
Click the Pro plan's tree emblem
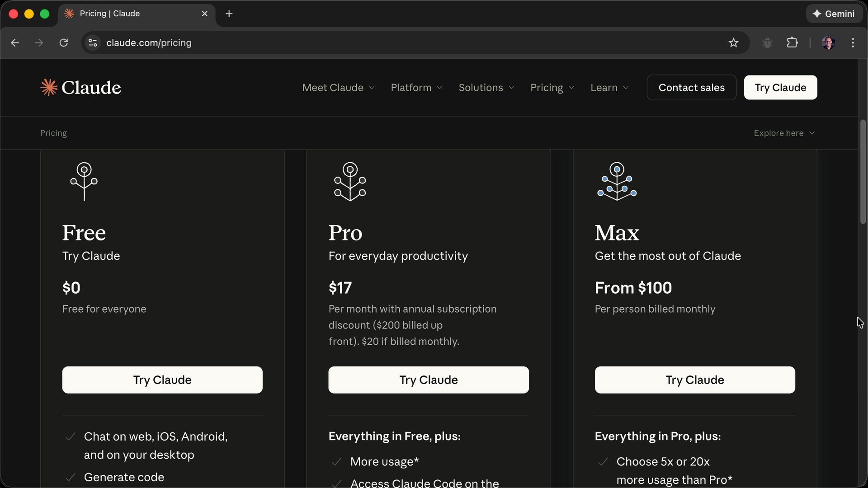click(350, 181)
